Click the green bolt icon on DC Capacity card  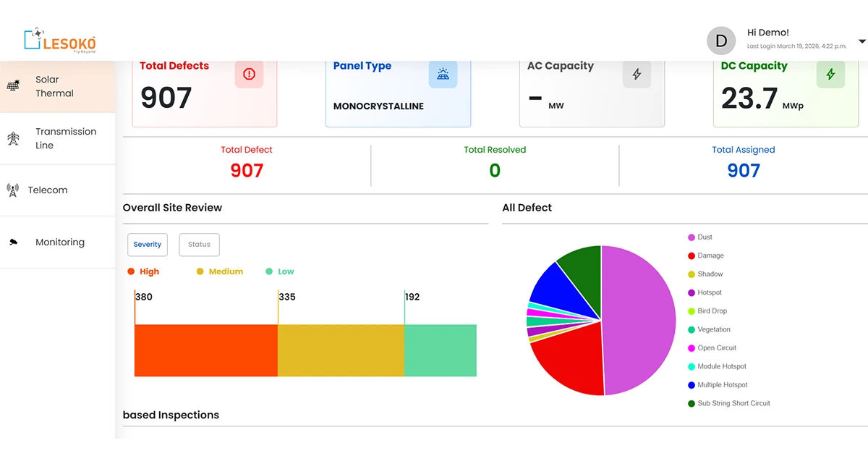830,75
